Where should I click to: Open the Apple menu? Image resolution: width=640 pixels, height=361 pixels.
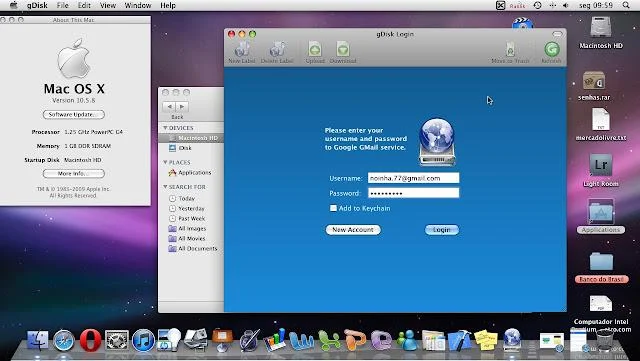13,5
